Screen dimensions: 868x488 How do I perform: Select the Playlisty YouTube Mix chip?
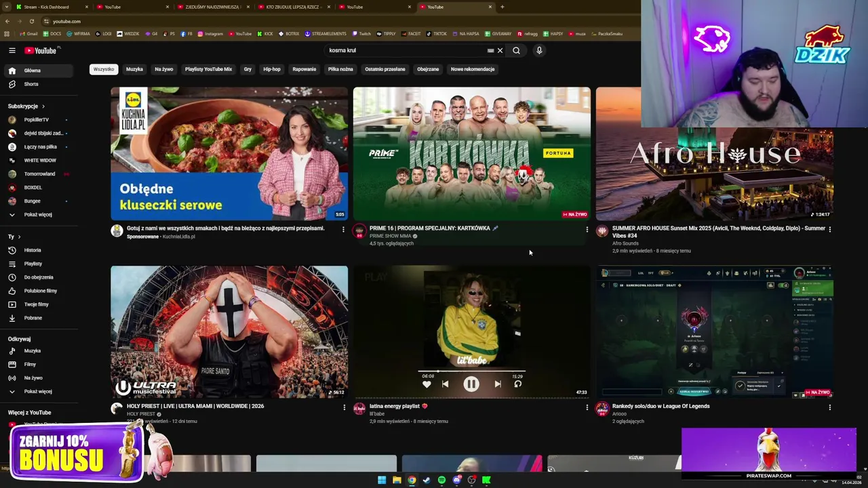tap(208, 69)
